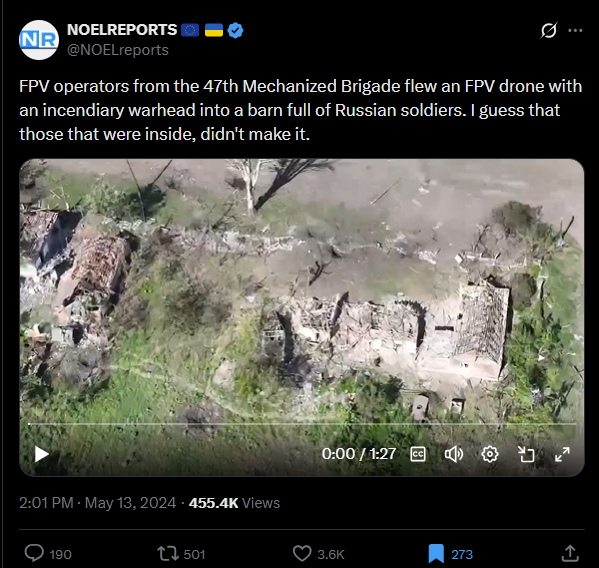Image resolution: width=599 pixels, height=568 pixels.
Task: View the 455.4K Views analytics
Action: 234,503
